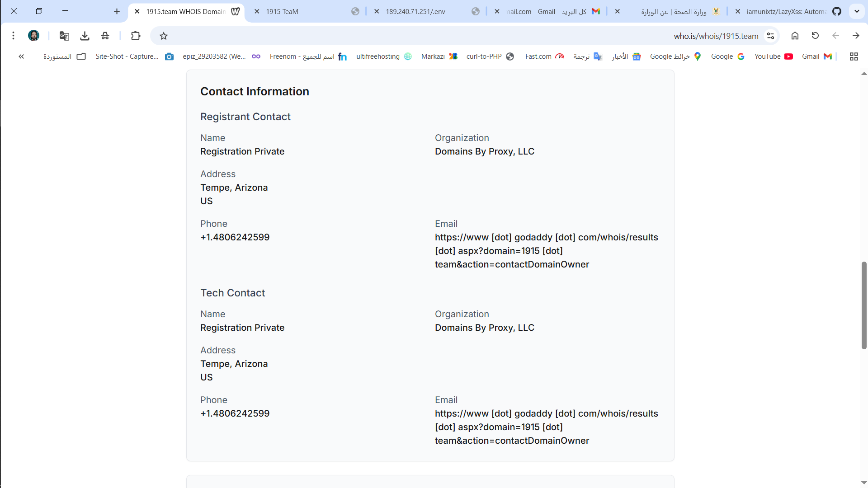The height and width of the screenshot is (488, 868).
Task: Click the Registrant godaddy email text
Action: (x=547, y=251)
